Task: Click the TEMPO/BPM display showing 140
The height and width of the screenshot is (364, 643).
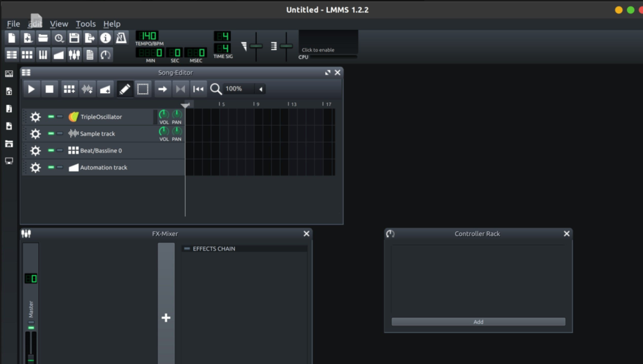Action: tap(147, 36)
